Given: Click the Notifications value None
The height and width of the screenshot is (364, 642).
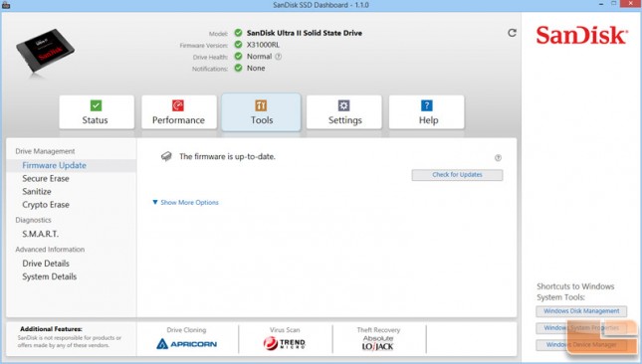Looking at the screenshot, I should [x=256, y=69].
